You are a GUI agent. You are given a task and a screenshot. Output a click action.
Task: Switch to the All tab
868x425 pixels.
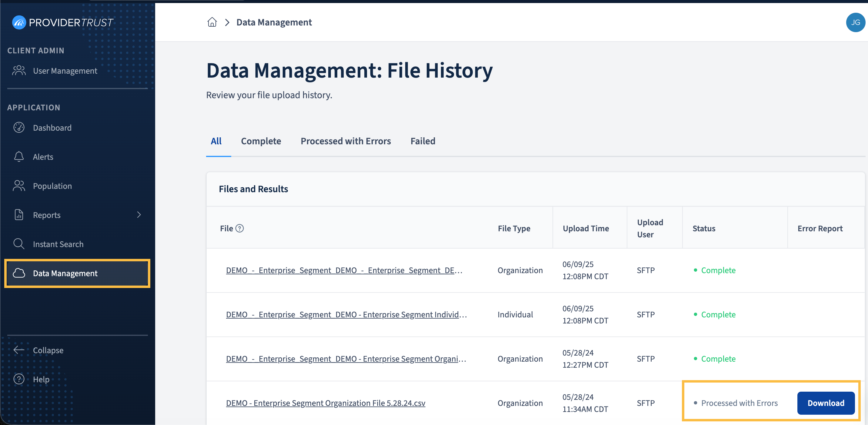point(216,141)
